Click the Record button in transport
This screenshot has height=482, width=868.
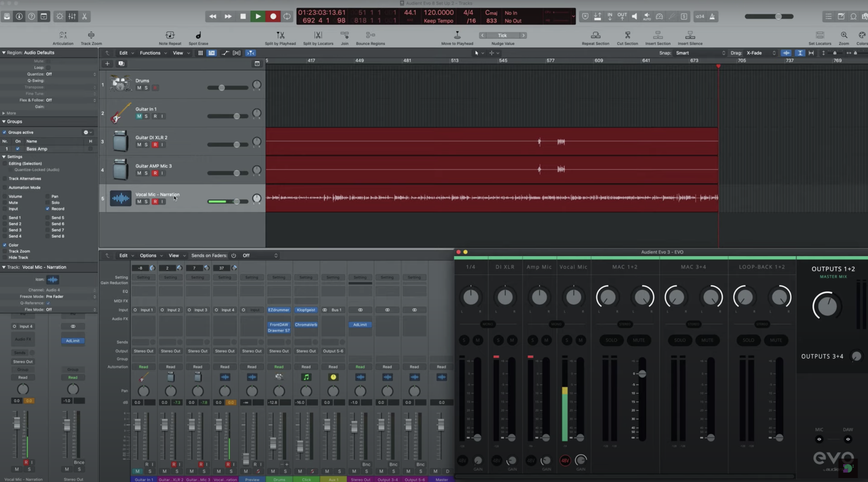coord(273,17)
